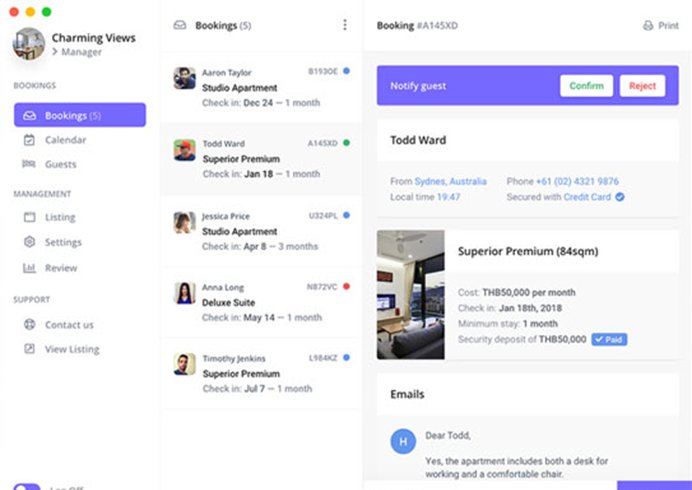Click the phone number +61 (02) 4321 9876
Viewport: 692px width, 490px height.
pyautogui.click(x=579, y=182)
